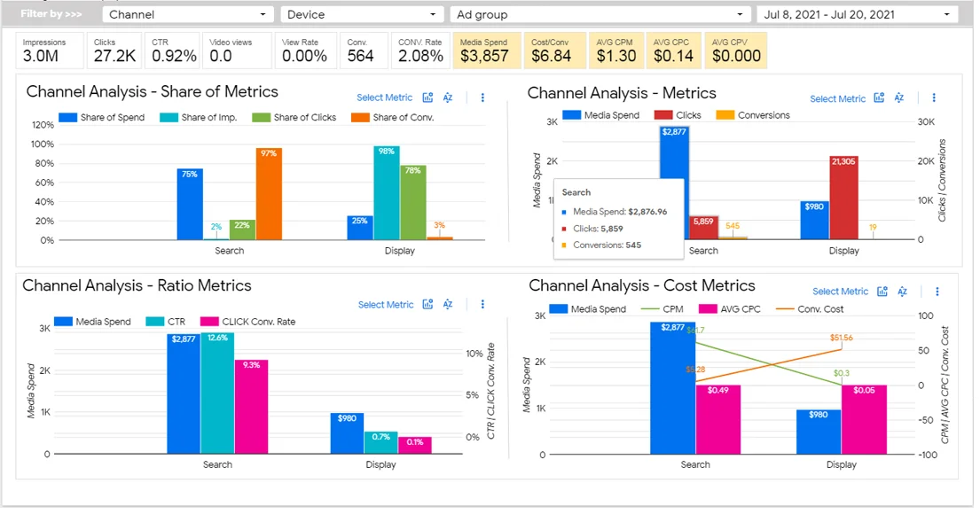980x514 pixels.
Task: Open the Jul 8 - Jul 20 date range picker
Action: pos(857,15)
